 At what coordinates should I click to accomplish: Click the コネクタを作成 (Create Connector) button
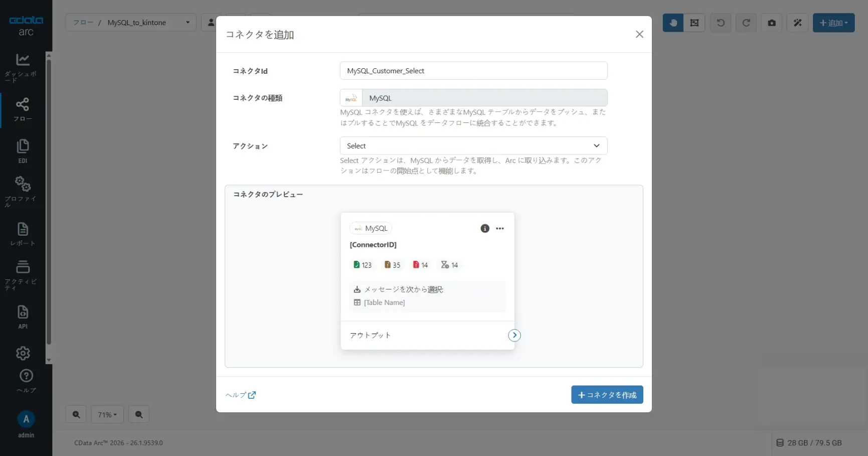pyautogui.click(x=607, y=395)
